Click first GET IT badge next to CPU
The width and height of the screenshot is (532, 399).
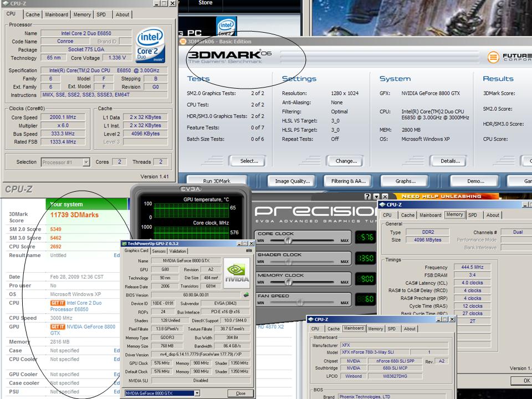[58, 303]
